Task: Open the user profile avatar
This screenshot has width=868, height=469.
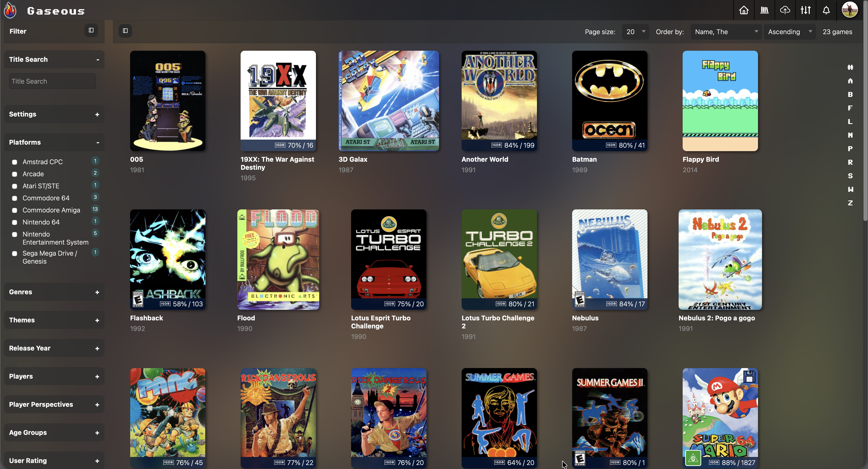Action: coord(849,10)
